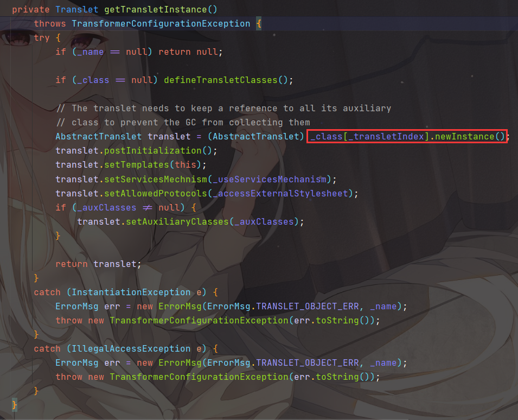Viewport: 518px width, 420px height.
Task: Click TRANSLET_OBJECT_ERR in the IllegalAccessException catch block
Action: 307,363
